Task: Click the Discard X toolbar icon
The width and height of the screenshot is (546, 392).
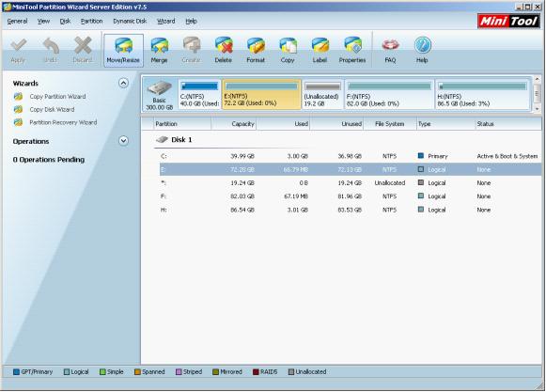Action: click(83, 46)
